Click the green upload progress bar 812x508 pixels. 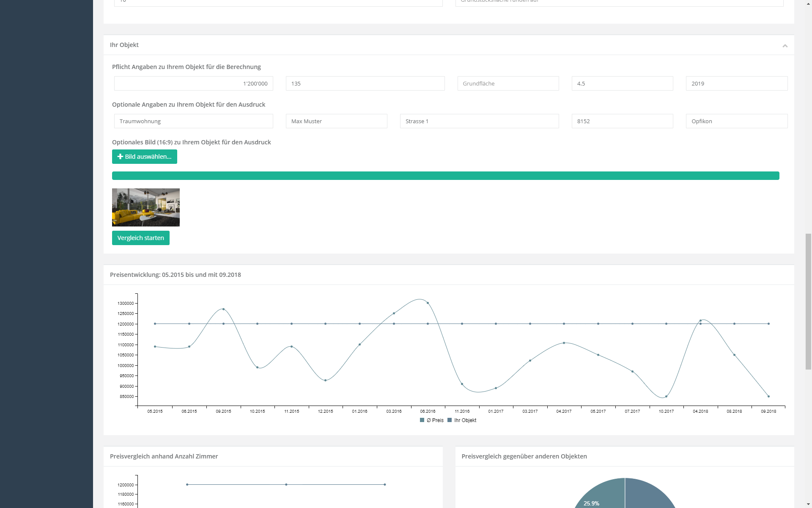(445, 176)
